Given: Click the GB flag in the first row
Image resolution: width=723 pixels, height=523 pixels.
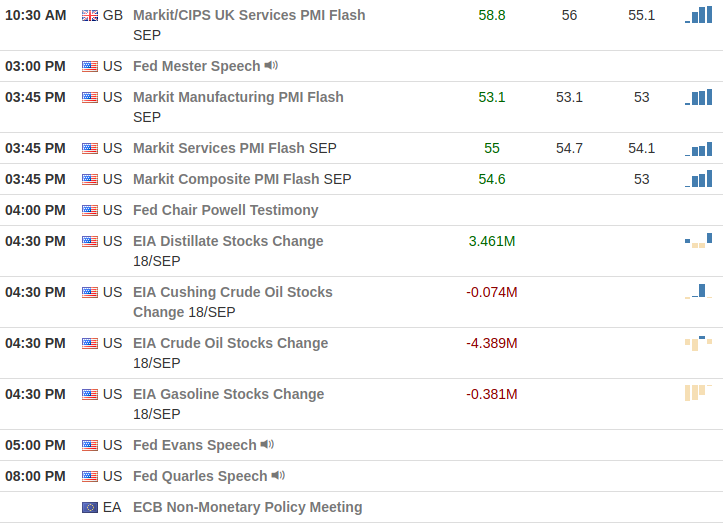Looking at the screenshot, I should 90,15.
